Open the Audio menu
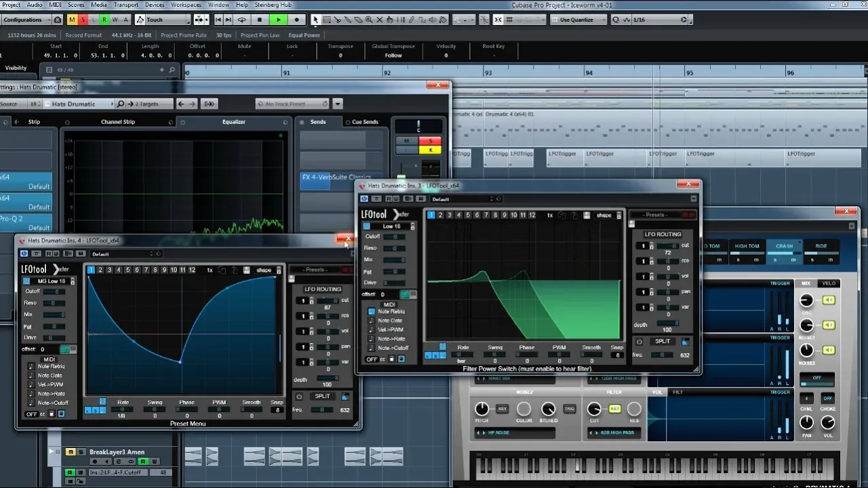This screenshot has width=868, height=488. pos(35,5)
